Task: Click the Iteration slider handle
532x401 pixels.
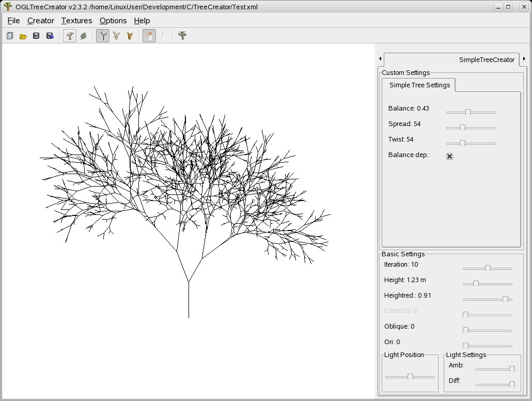Action: [x=488, y=268]
